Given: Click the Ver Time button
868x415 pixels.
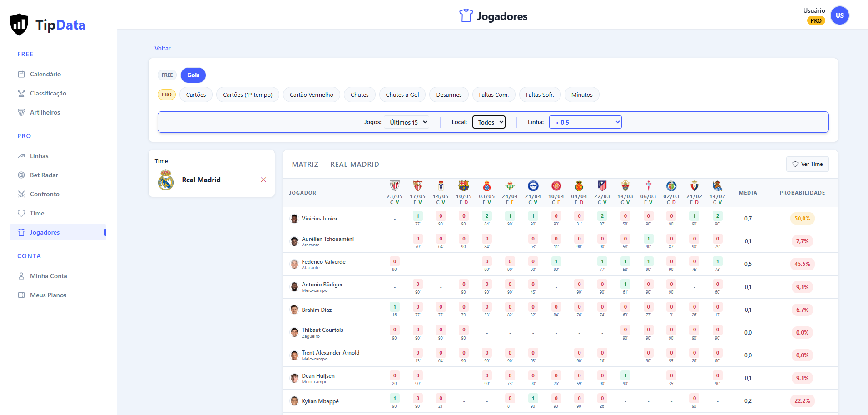Looking at the screenshot, I should [x=808, y=164].
